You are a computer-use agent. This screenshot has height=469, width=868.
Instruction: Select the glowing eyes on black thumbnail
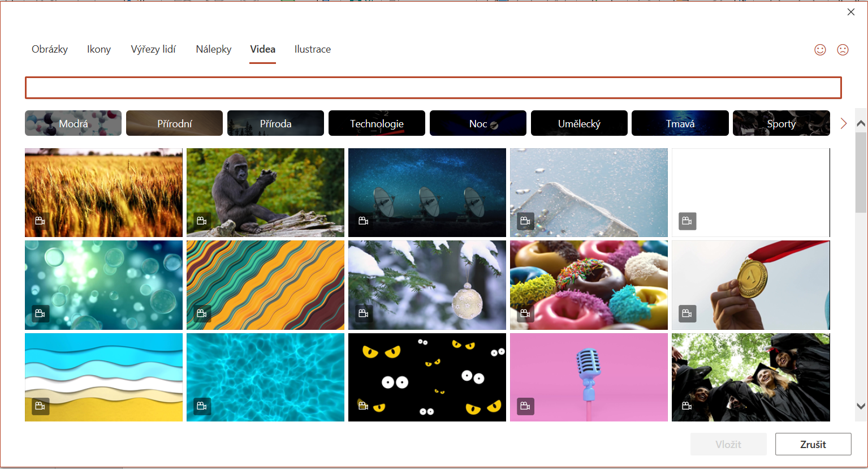(x=427, y=377)
